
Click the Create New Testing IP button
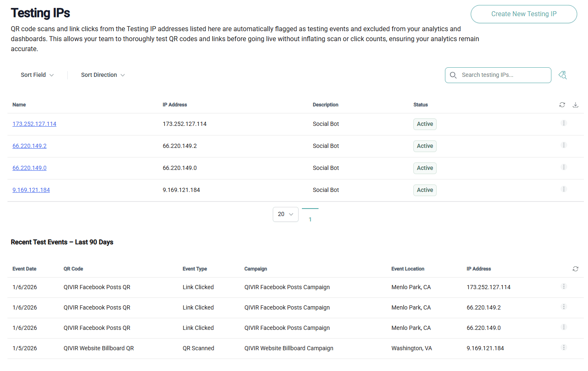pyautogui.click(x=524, y=14)
